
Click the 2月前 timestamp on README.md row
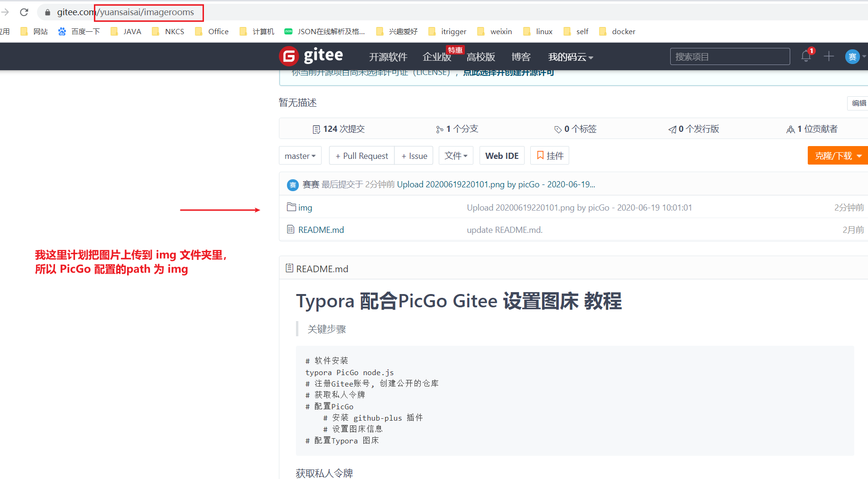click(853, 230)
